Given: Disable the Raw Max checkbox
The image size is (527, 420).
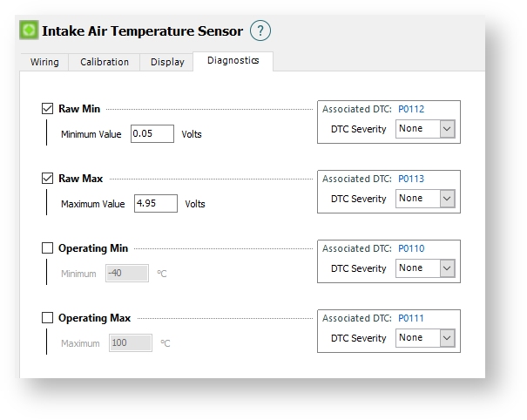Looking at the screenshot, I should click(x=48, y=179).
